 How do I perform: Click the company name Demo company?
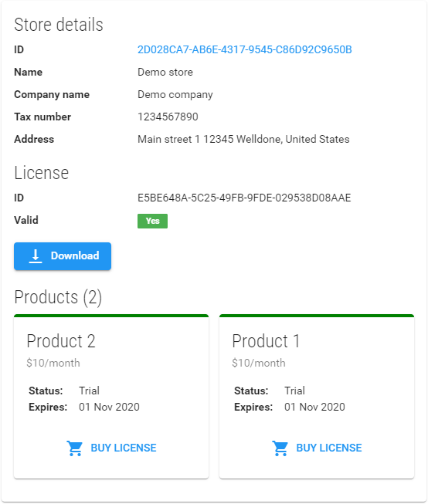point(175,94)
